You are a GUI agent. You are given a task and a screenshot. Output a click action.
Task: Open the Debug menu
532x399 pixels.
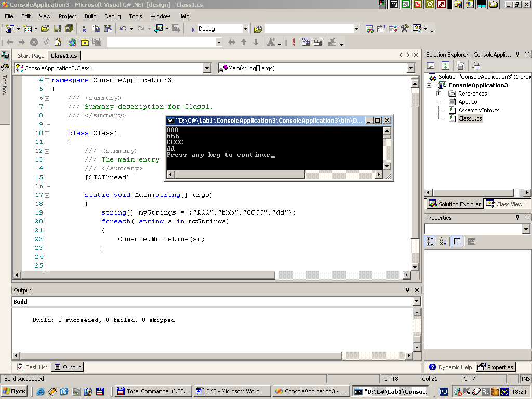112,16
